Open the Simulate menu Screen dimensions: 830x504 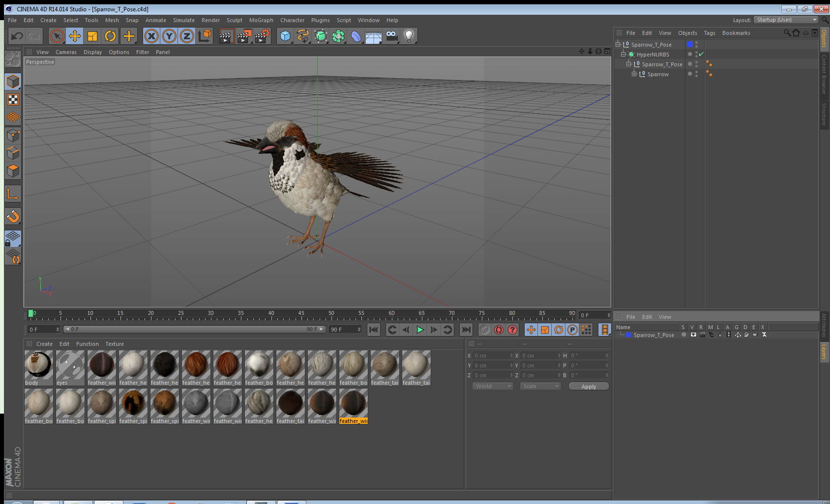184,20
